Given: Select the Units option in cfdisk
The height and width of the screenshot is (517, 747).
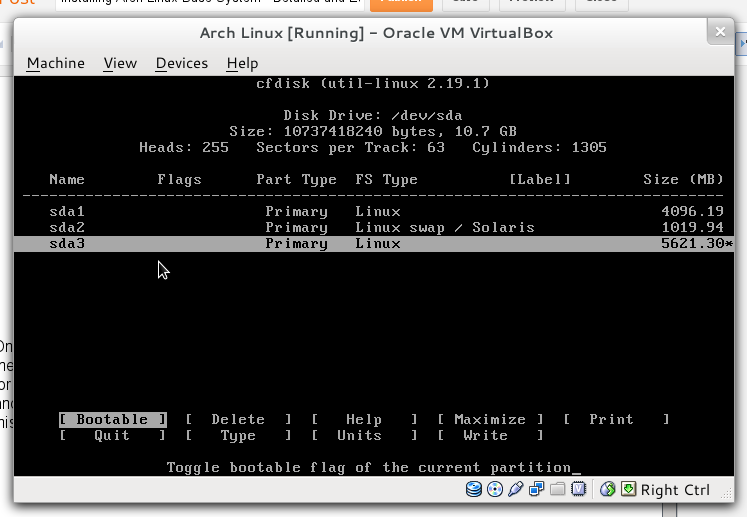Looking at the screenshot, I should tap(364, 436).
